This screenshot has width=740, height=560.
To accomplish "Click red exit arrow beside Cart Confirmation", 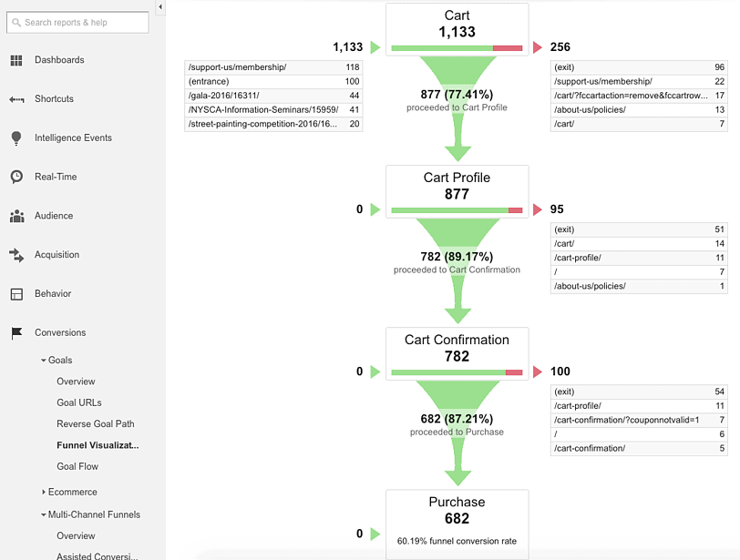I will (538, 372).
